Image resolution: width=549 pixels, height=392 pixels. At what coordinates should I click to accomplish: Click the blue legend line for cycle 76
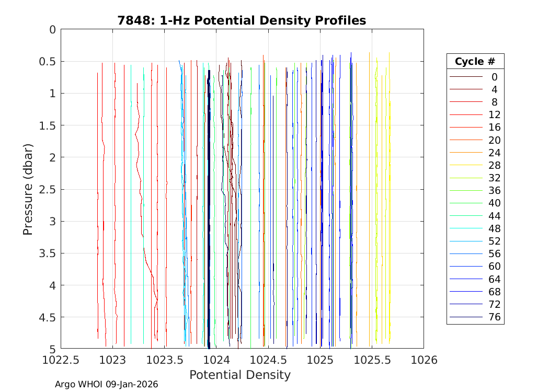point(465,317)
